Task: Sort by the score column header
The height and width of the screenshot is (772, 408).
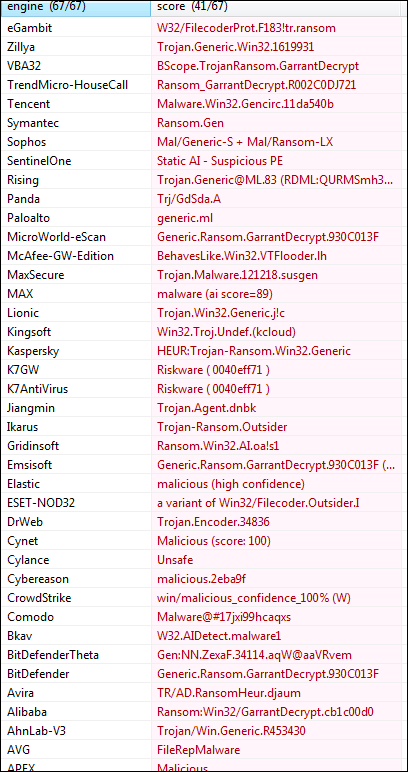Action: point(279,8)
